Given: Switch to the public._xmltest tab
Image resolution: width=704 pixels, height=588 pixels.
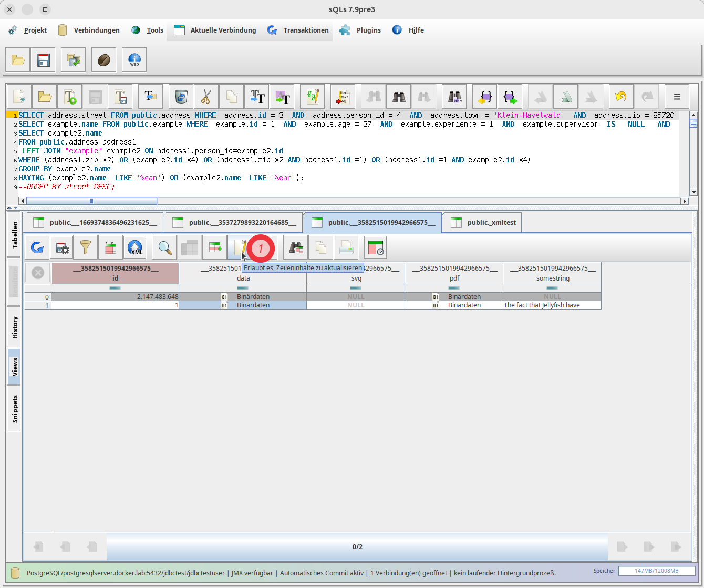Looking at the screenshot, I should (482, 223).
